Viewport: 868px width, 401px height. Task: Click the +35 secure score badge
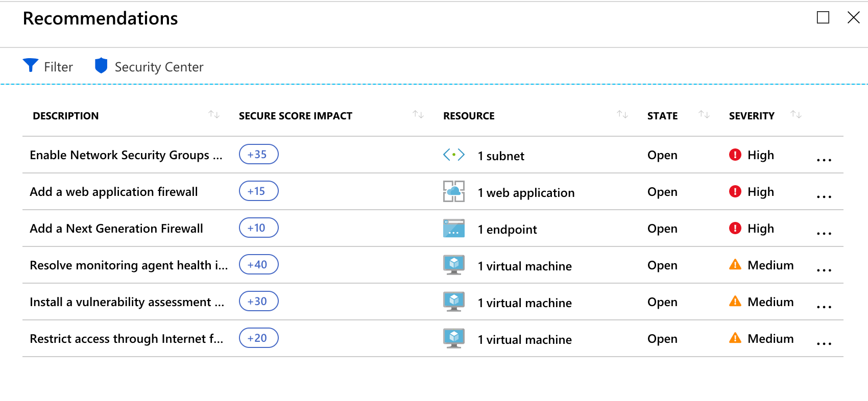[258, 154]
